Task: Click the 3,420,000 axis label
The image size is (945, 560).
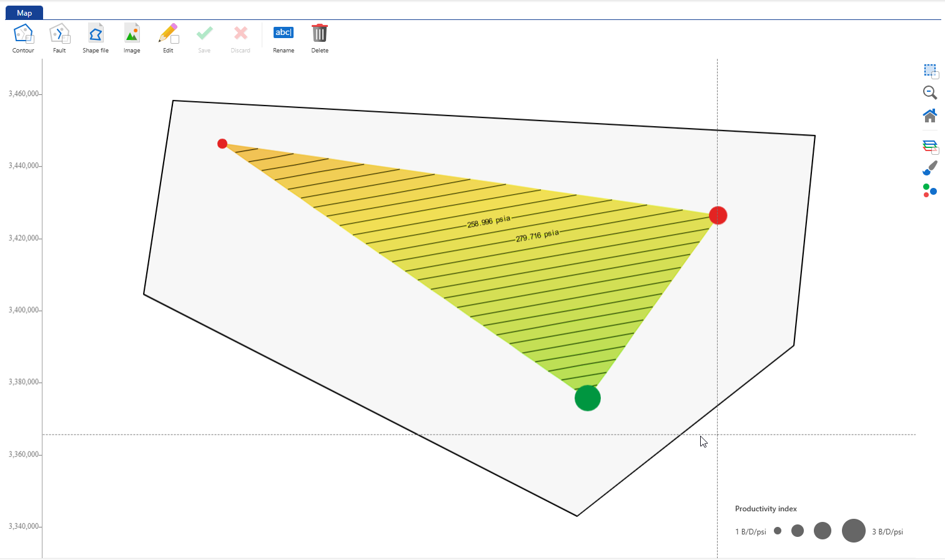Action: 24,238
